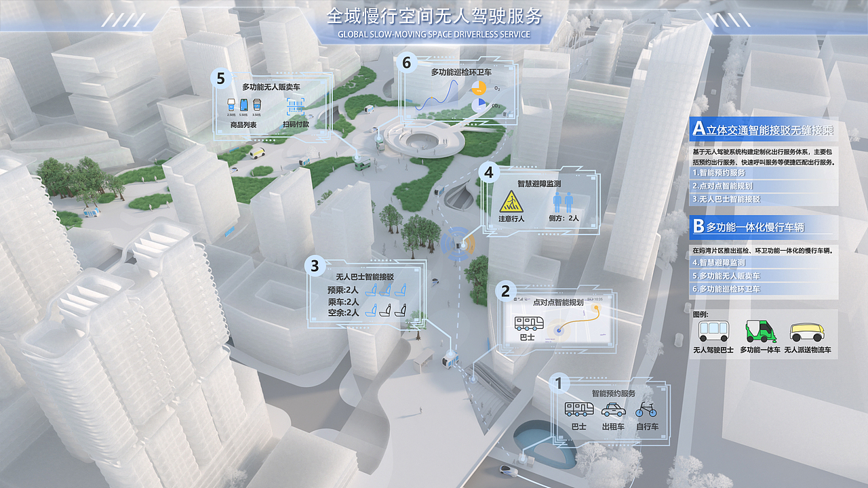
Task: Click the O₂ label beside the orange pie
Action: tap(497, 89)
